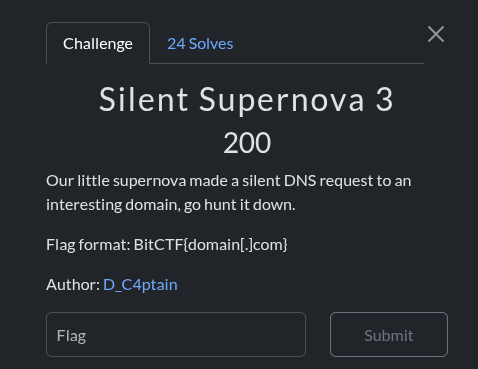Return to the Challenge details tab

tap(98, 43)
